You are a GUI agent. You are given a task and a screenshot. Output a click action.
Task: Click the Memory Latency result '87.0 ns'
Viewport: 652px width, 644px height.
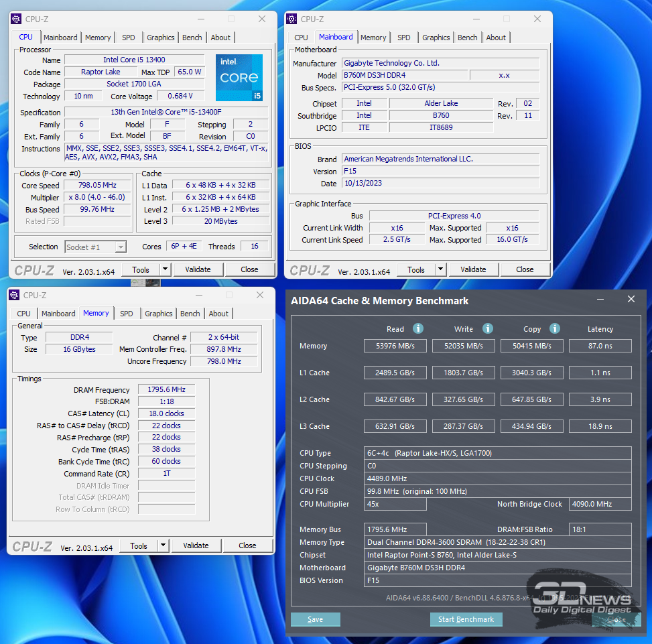(600, 346)
